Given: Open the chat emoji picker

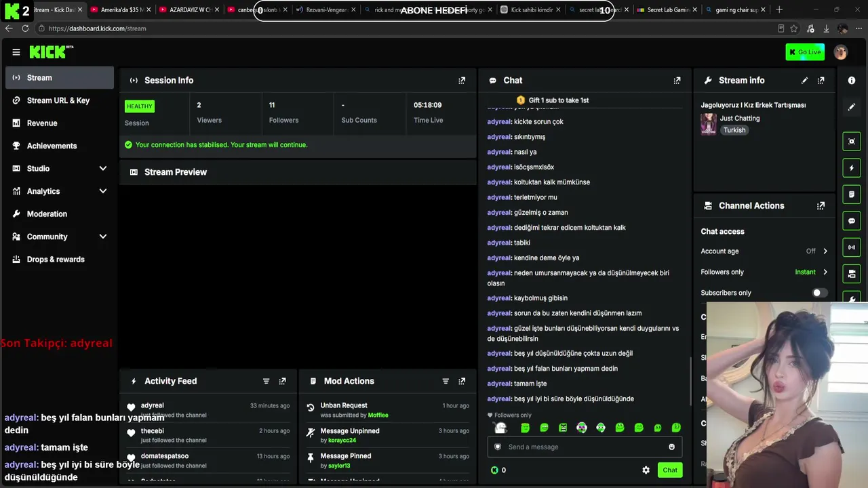Looking at the screenshot, I should pyautogui.click(x=671, y=447).
